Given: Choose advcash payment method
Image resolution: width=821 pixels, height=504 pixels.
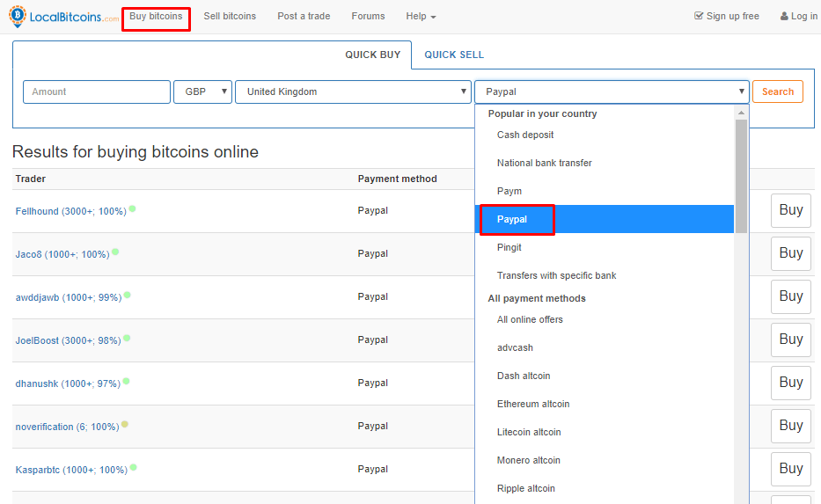Looking at the screenshot, I should click(x=605, y=347).
